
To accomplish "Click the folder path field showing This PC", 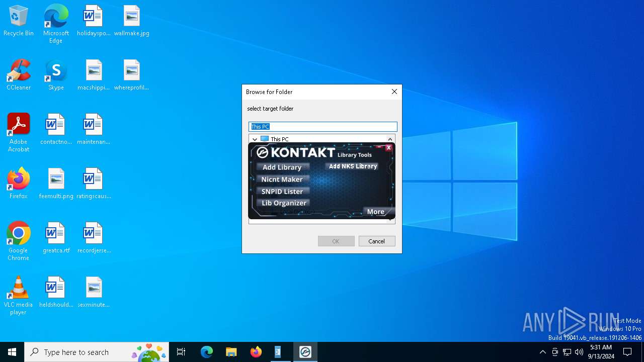I will click(x=323, y=127).
